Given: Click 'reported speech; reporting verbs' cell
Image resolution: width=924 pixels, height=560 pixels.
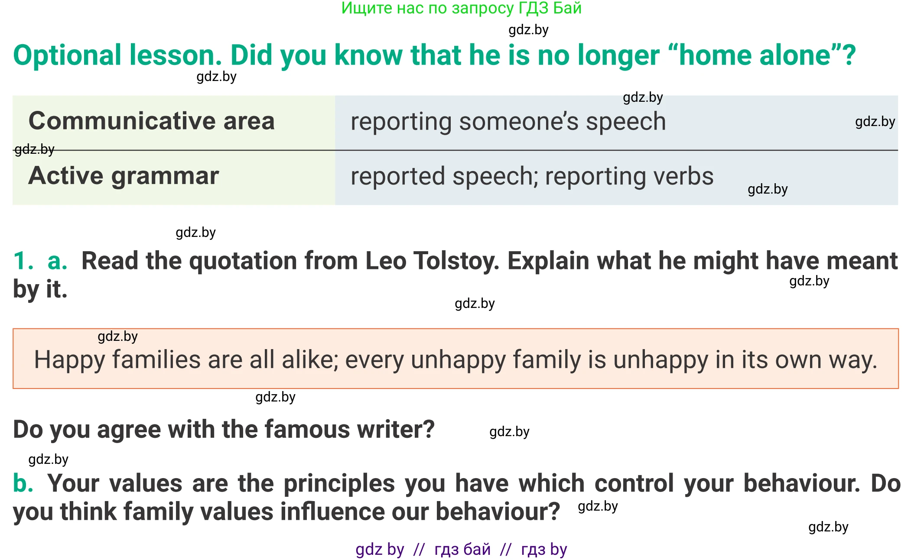Looking at the screenshot, I should coord(532,177).
